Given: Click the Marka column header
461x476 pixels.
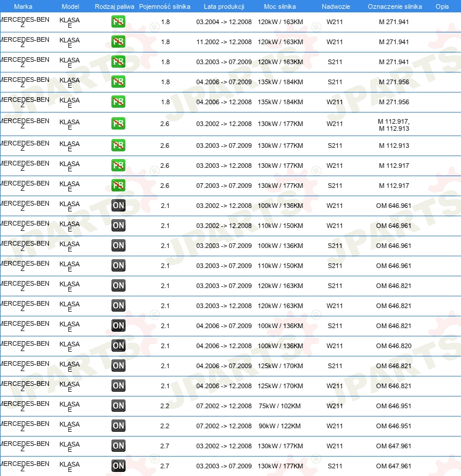Looking at the screenshot, I should (23, 6).
